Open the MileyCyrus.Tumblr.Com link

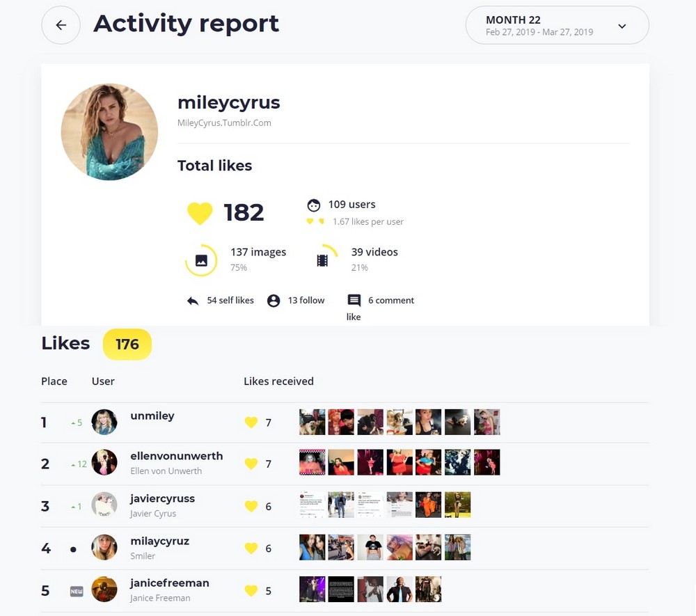(x=224, y=123)
